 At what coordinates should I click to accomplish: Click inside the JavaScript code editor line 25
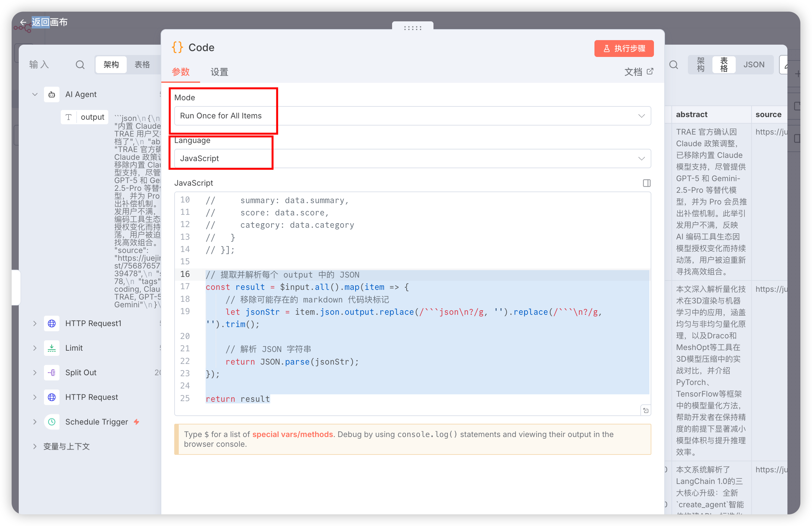coord(238,399)
